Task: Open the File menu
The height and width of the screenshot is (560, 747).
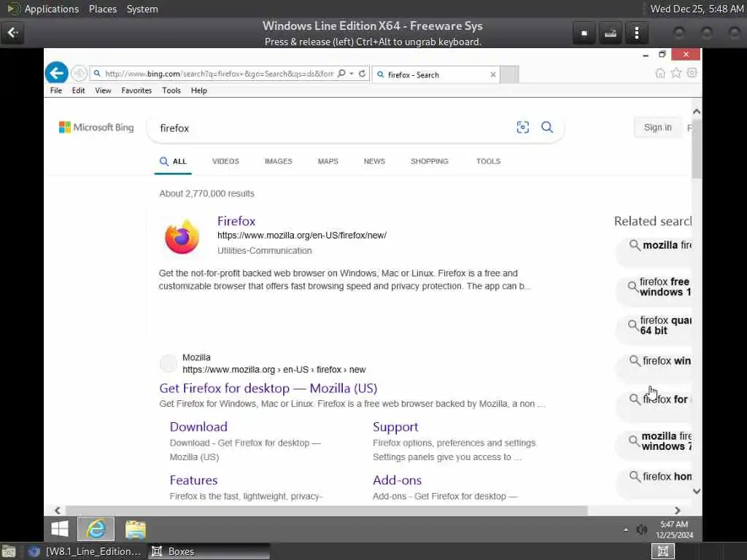Action: tap(56, 90)
